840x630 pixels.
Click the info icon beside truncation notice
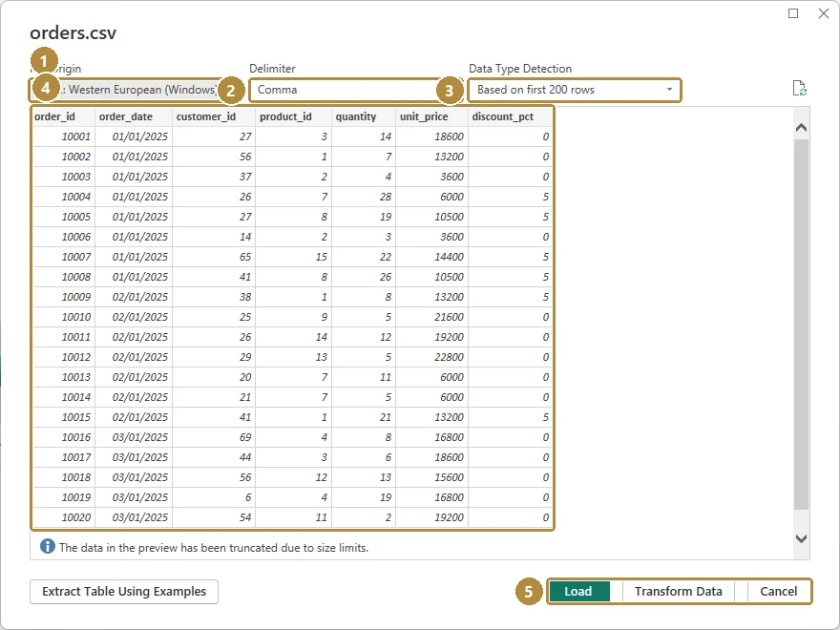click(x=48, y=546)
